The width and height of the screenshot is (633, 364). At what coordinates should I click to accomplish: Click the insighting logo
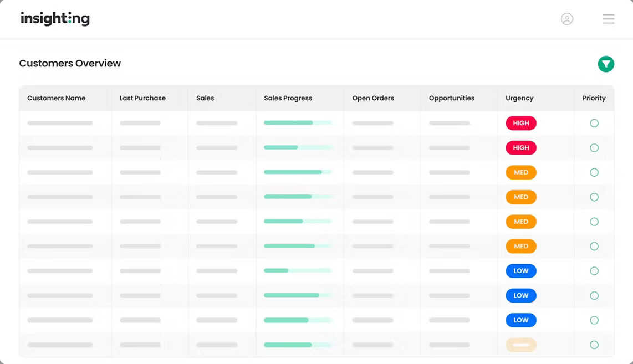pyautogui.click(x=55, y=18)
